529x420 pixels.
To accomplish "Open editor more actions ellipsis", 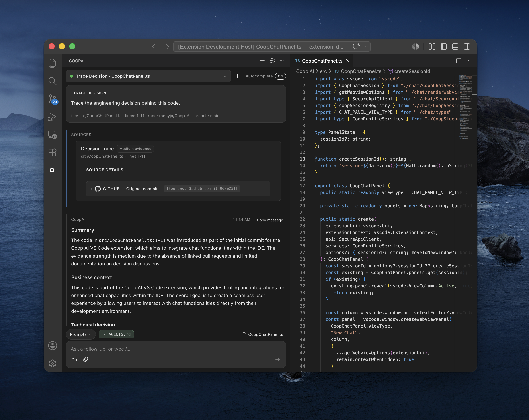I will point(468,61).
